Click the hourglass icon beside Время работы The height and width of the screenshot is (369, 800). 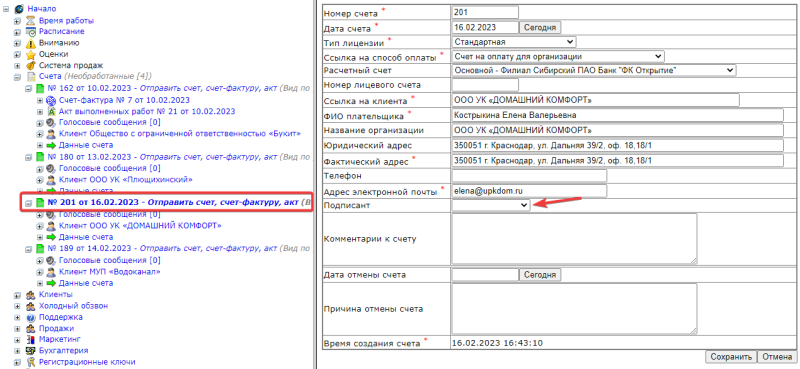pos(31,21)
